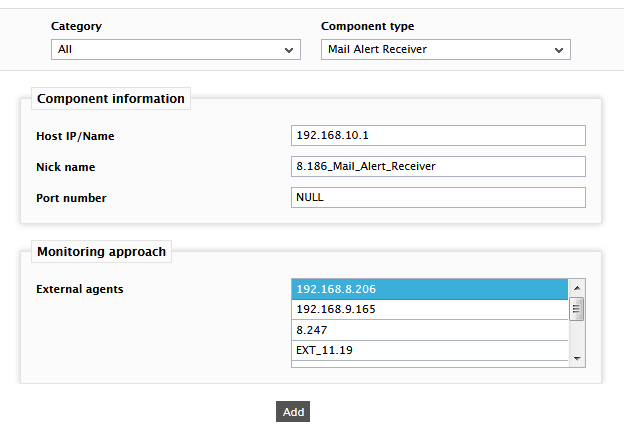
Task: Click the Component information section heading
Action: pos(111,99)
